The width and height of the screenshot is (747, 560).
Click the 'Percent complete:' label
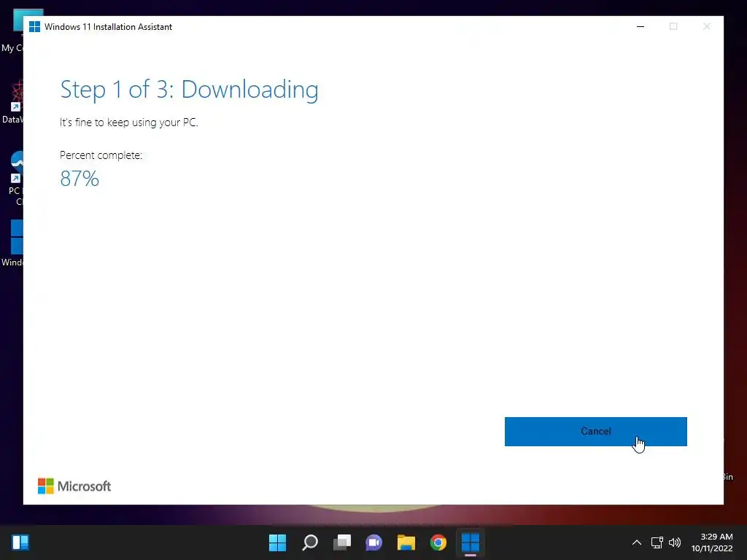[x=101, y=155]
